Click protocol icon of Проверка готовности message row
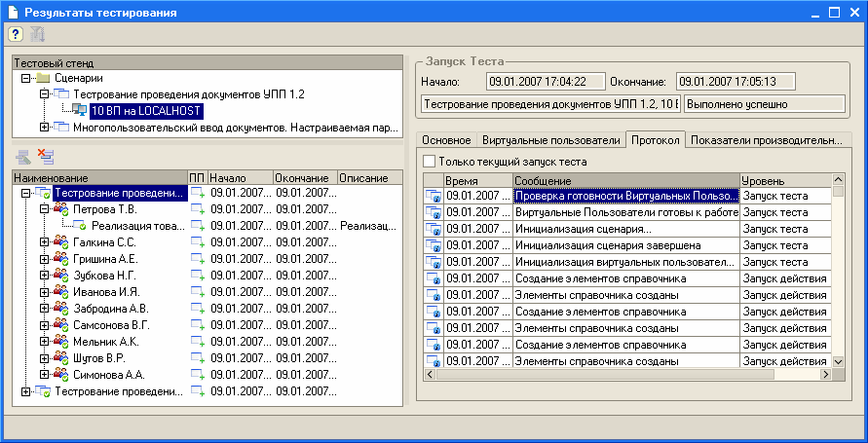 point(433,197)
